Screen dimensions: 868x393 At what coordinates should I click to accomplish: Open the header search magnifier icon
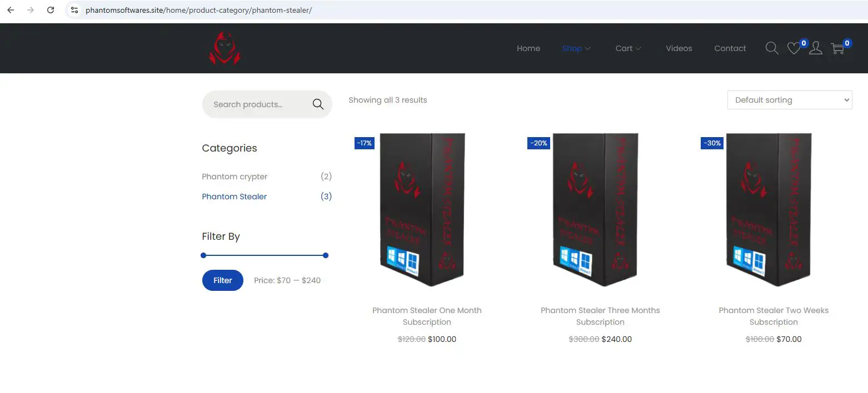pyautogui.click(x=772, y=48)
